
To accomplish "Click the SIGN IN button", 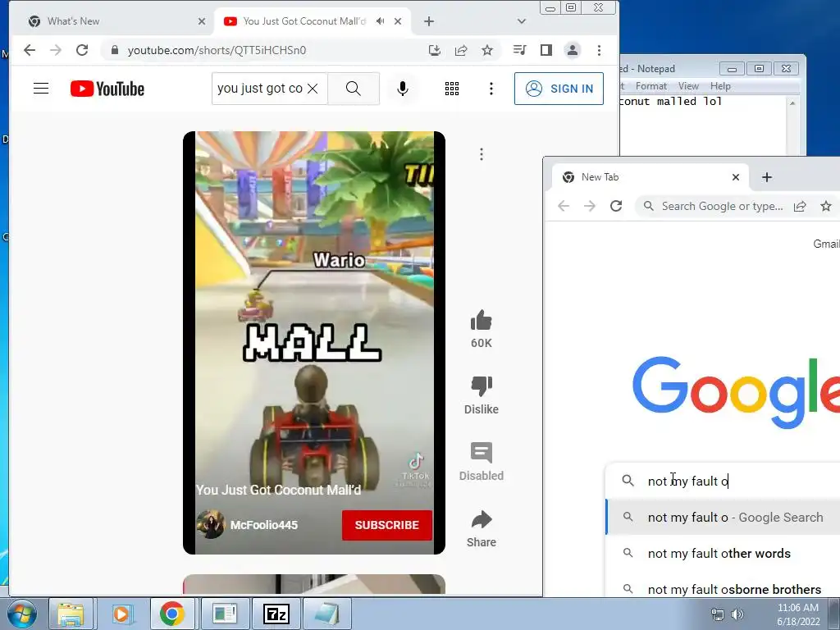I will click(559, 89).
